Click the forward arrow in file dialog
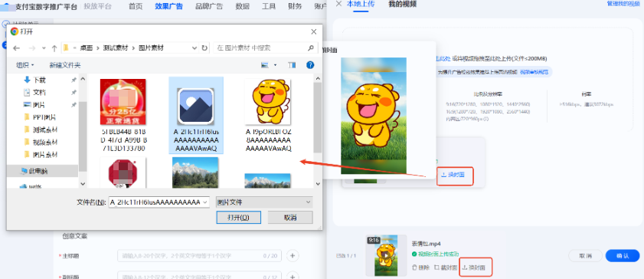644x279 pixels. 31,48
